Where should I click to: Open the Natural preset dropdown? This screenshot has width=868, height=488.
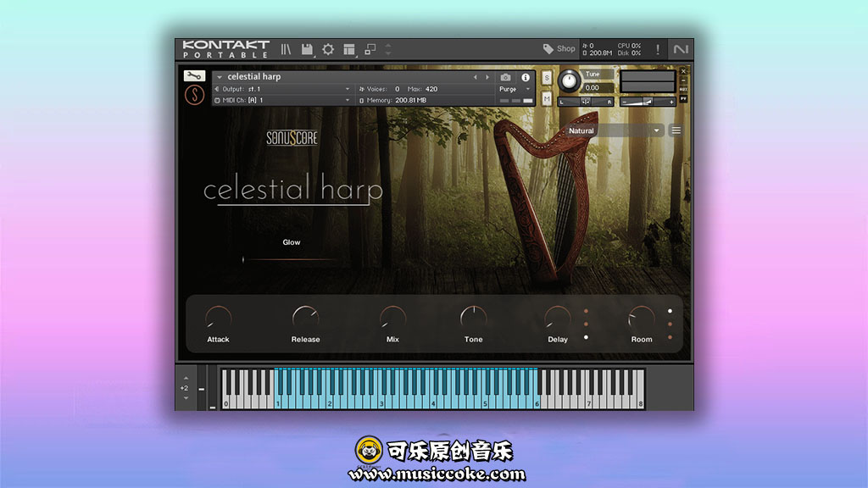click(x=614, y=130)
